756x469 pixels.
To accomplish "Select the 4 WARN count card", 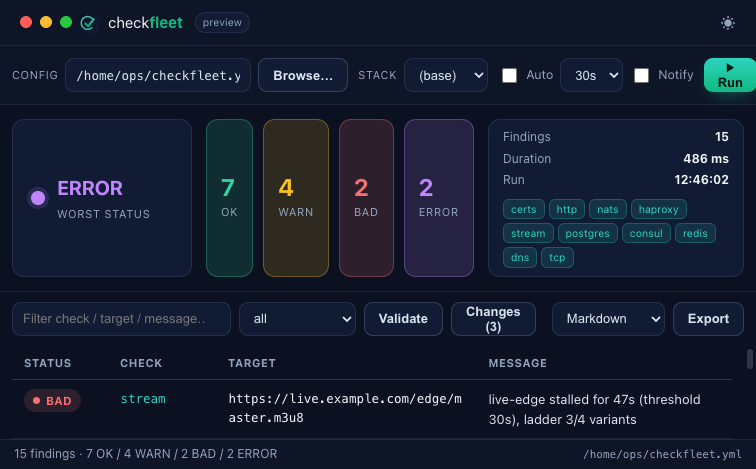I will click(296, 198).
